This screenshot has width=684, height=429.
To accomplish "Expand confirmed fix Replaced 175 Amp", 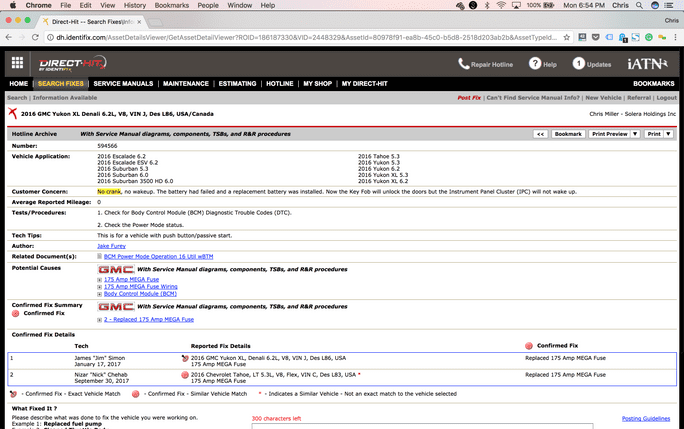I will coord(100,320).
